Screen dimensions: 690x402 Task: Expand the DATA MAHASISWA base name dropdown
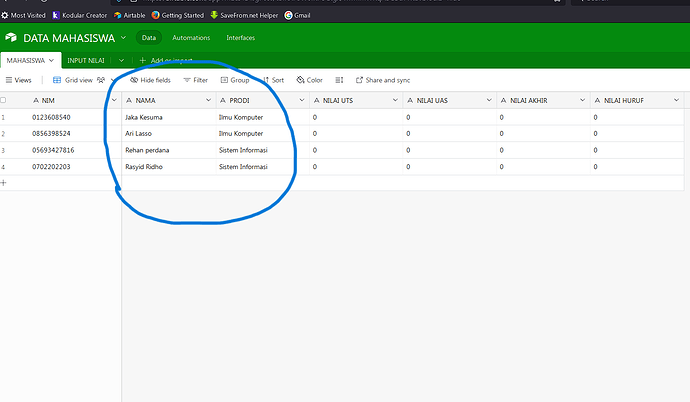pyautogui.click(x=123, y=38)
